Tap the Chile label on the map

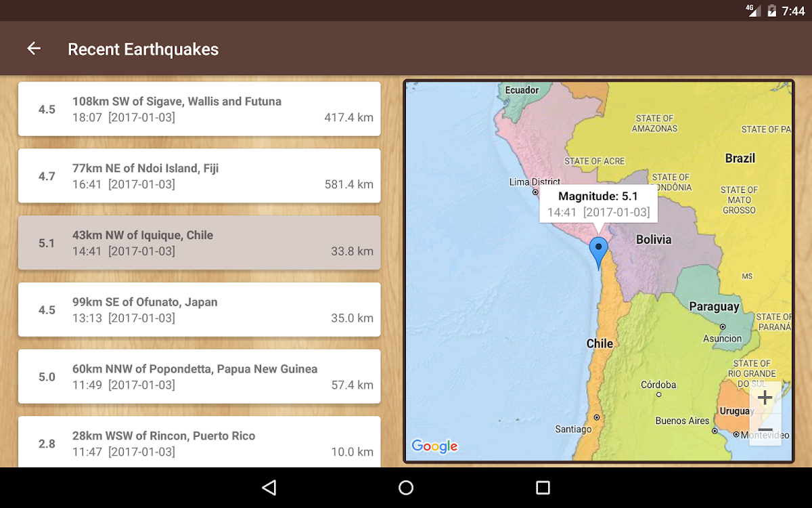600,343
